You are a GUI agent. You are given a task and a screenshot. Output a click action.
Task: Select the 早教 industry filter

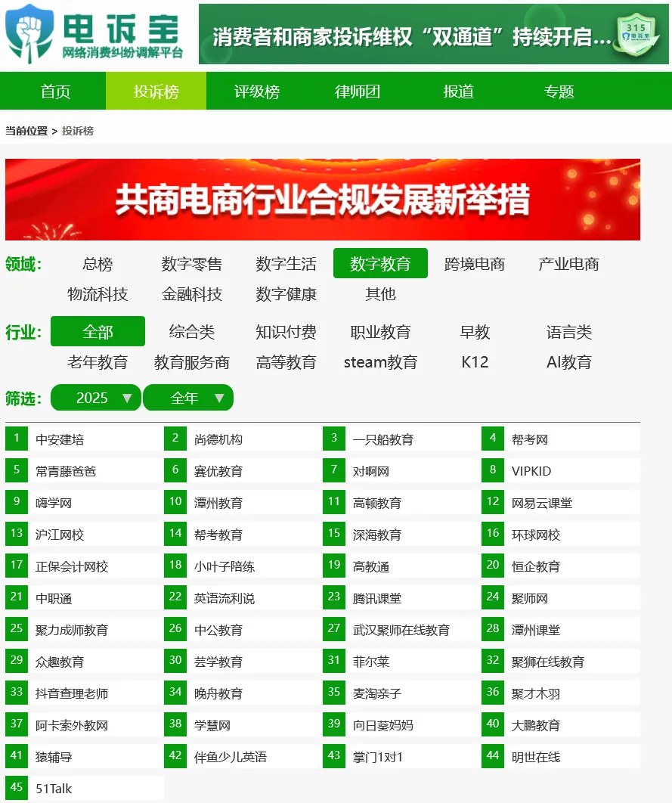tap(475, 332)
